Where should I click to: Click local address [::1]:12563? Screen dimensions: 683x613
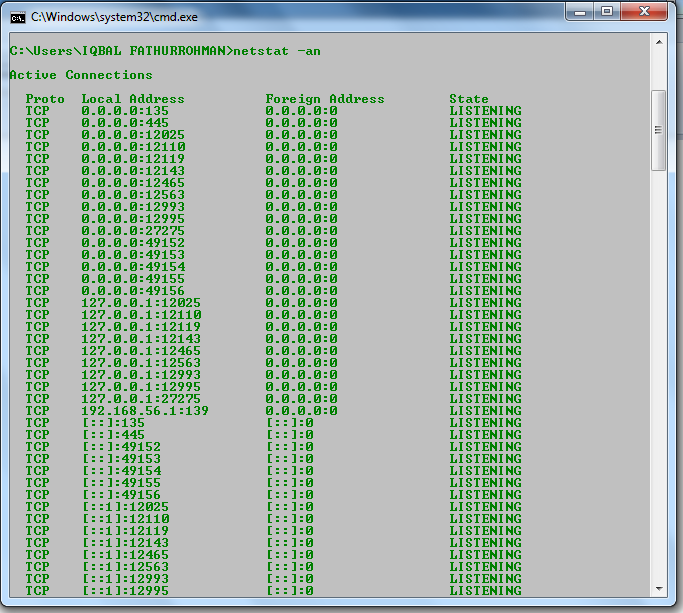(x=125, y=567)
